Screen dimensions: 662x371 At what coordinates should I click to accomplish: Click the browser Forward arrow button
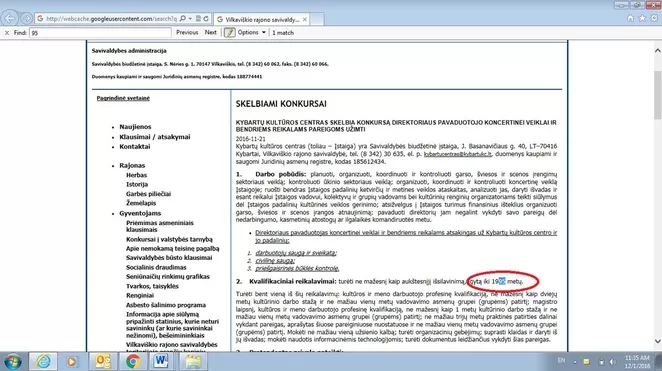(x=26, y=19)
